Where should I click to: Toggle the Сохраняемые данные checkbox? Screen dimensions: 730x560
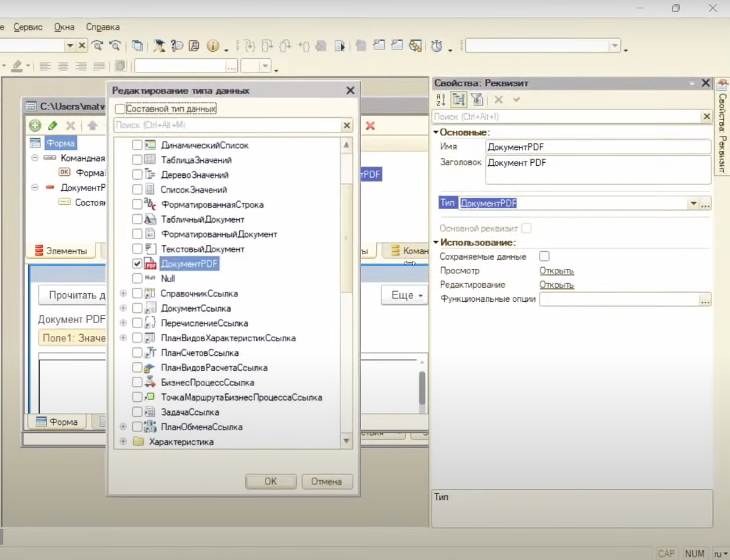(x=544, y=256)
